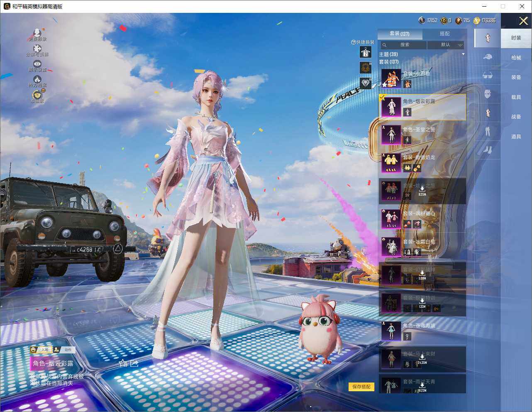Select the 套装-小丑鱼 outfit thumbnail
Image resolution: width=532 pixels, height=412 pixels.
391,78
